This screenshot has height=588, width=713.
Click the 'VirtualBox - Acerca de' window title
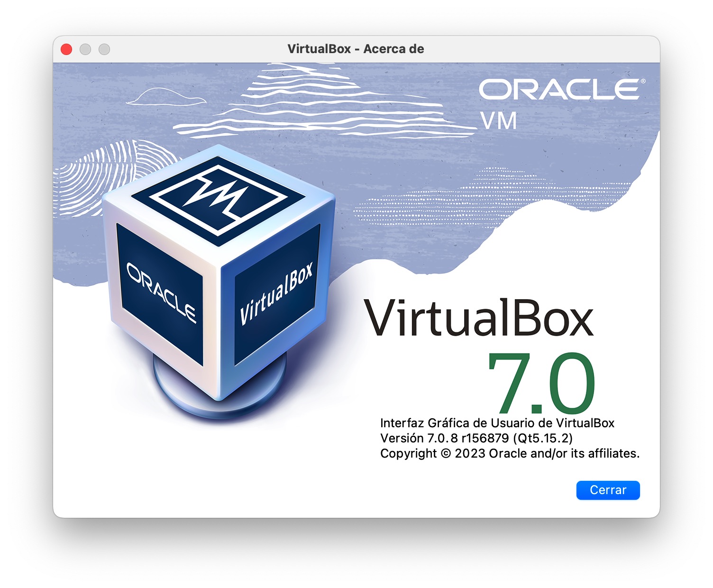click(356, 49)
